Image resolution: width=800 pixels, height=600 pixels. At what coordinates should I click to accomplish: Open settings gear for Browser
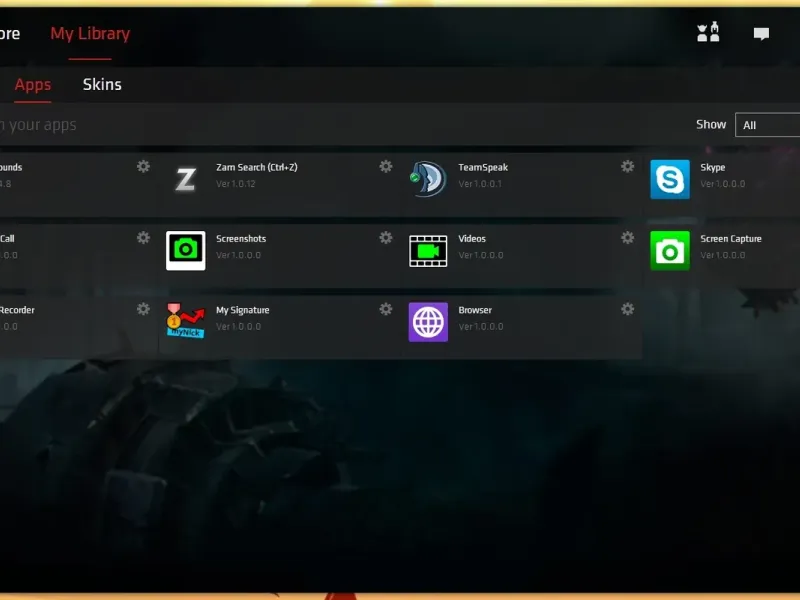[628, 309]
